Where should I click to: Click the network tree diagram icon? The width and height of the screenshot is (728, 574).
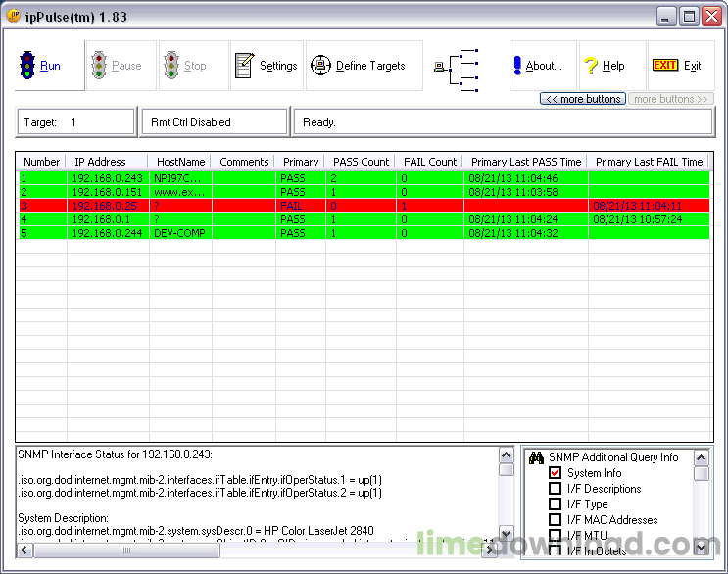click(x=457, y=71)
